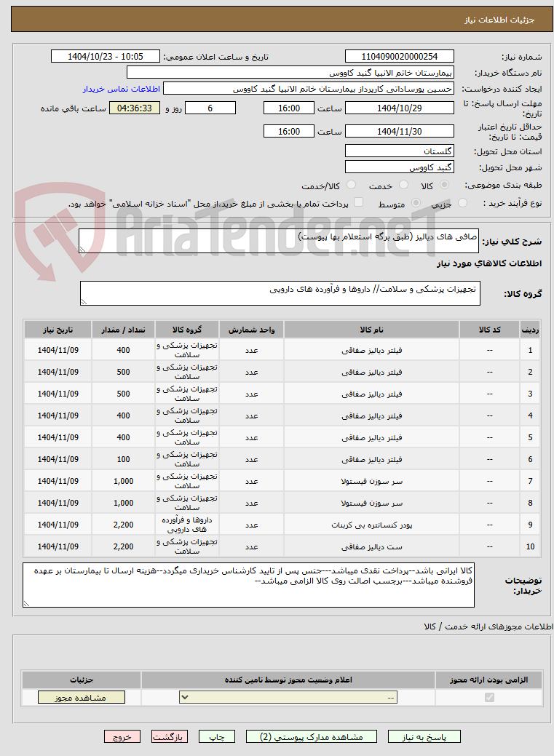Click the گروه کالا text area
554x756 pixels.
[x=280, y=293]
